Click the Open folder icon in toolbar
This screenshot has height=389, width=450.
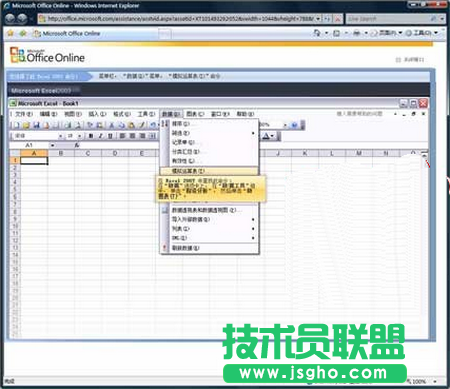tap(26, 125)
